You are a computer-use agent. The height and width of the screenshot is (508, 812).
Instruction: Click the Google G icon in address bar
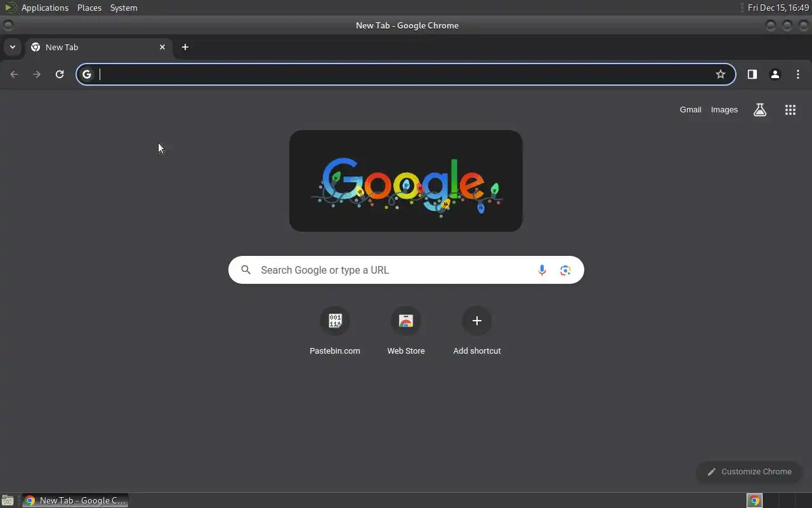click(87, 74)
